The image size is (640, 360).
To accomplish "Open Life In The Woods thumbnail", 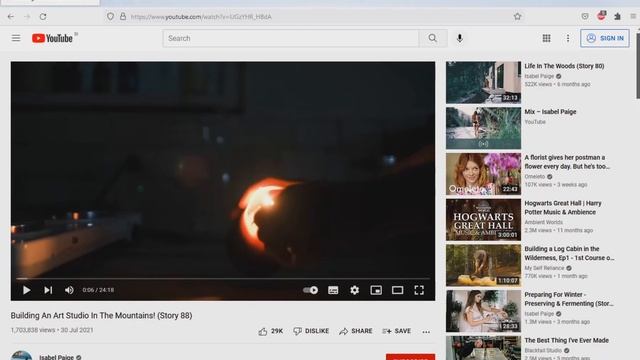I will coord(483,82).
